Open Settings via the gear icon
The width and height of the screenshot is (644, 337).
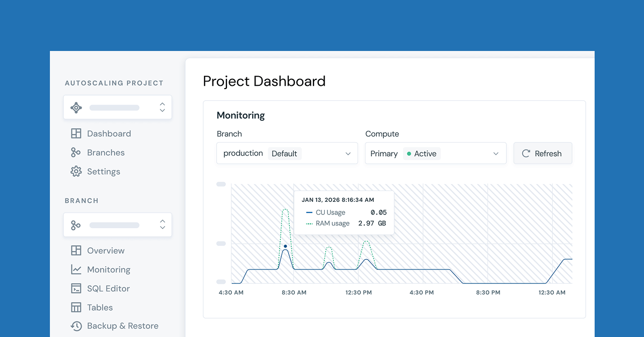coord(75,171)
